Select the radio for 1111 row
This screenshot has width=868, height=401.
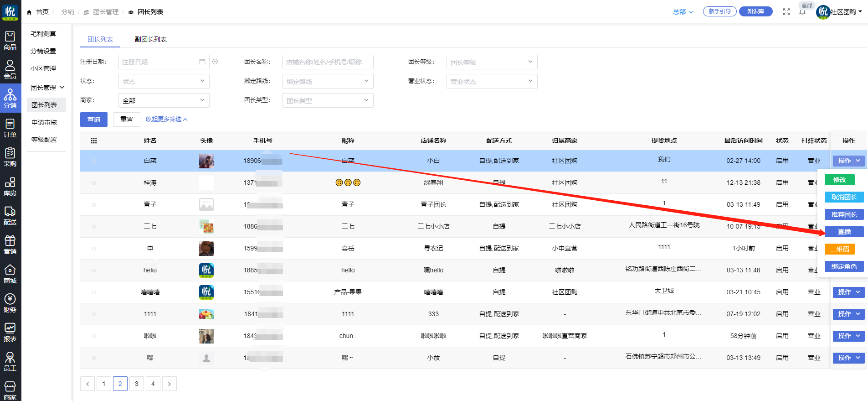tap(94, 314)
